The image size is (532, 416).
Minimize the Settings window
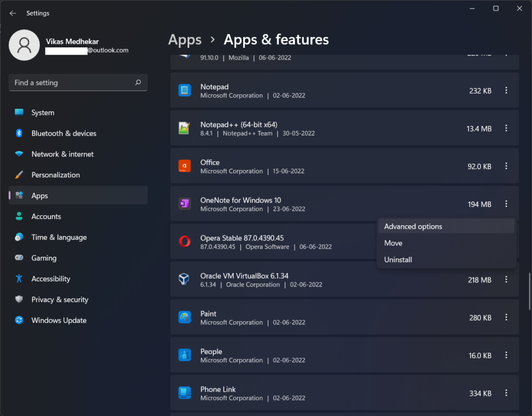(472, 8)
